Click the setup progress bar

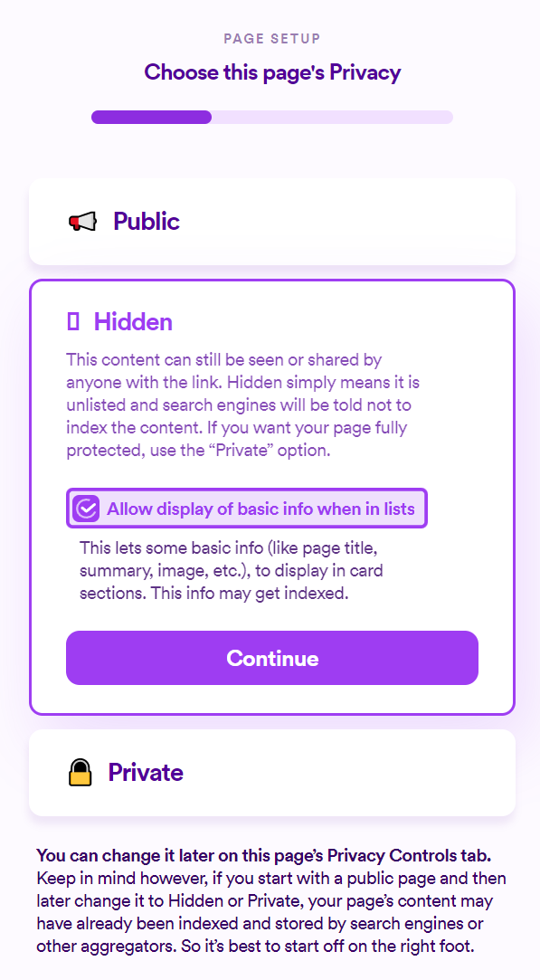(x=271, y=117)
